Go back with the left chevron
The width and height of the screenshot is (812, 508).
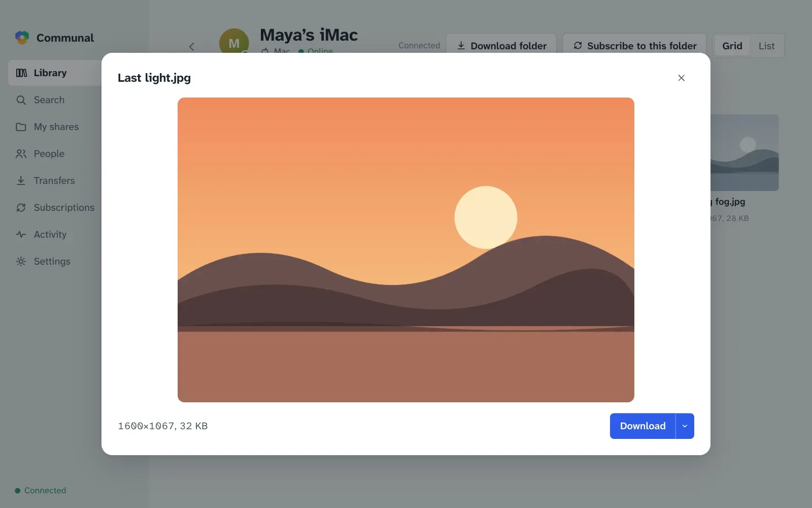tap(191, 46)
